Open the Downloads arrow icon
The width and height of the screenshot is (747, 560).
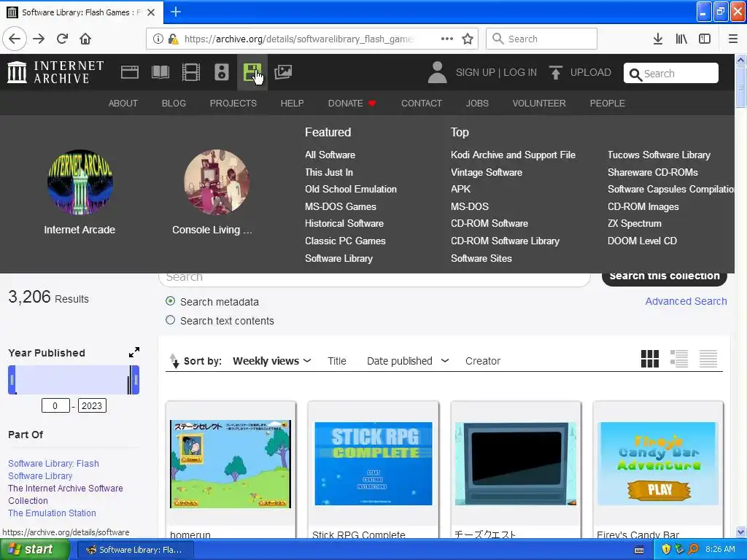658,39
